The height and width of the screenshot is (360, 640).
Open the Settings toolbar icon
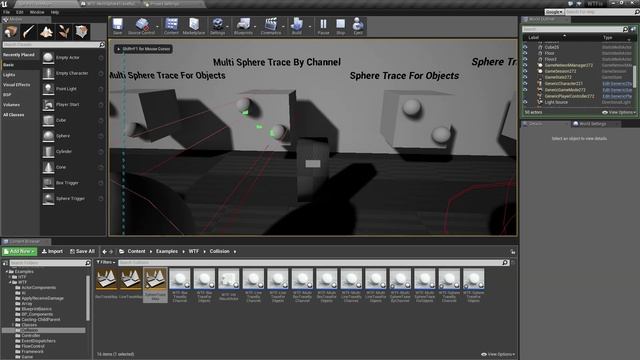click(x=218, y=26)
